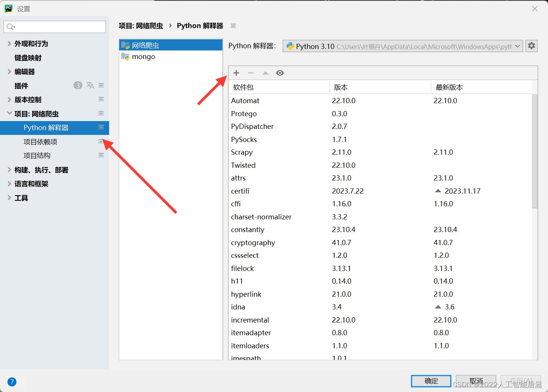Screen dimensions: 548x392
Task: Click certifi upgrade arrow for 2023.11.17
Action: [x=438, y=191]
